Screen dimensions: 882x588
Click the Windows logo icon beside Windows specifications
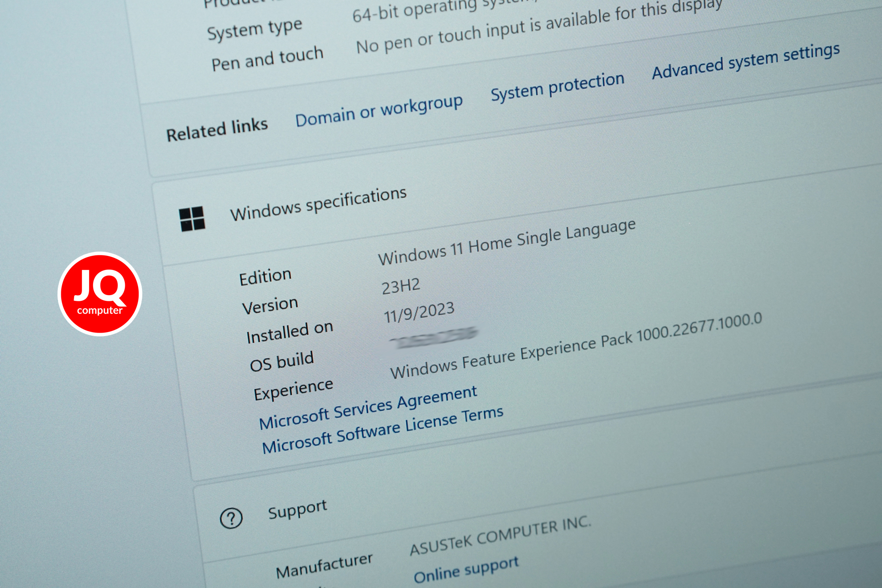point(192,219)
